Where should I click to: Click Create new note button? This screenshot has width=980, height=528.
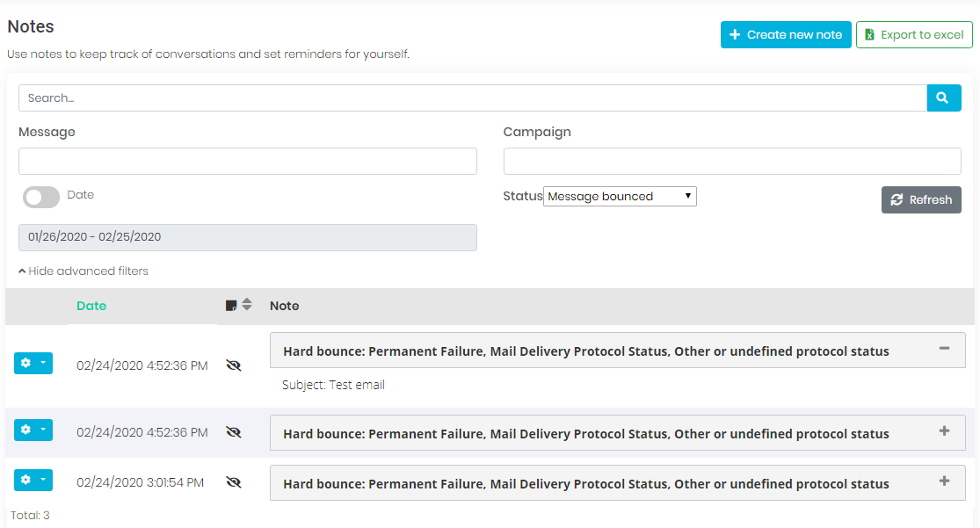tap(786, 35)
